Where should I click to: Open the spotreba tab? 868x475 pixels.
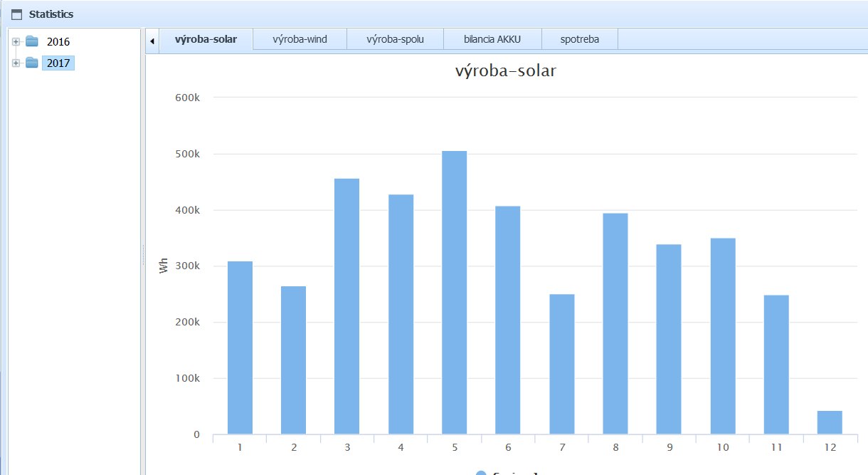[579, 39]
